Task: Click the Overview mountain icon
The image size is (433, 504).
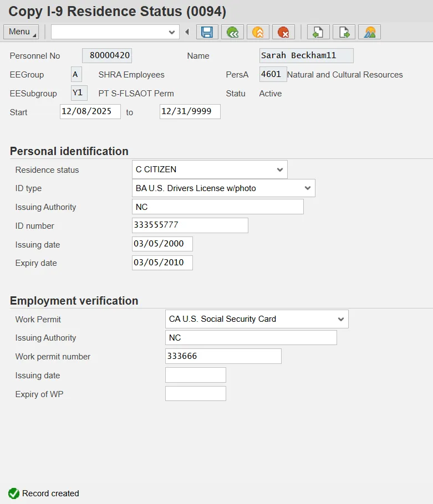Action: coord(369,32)
